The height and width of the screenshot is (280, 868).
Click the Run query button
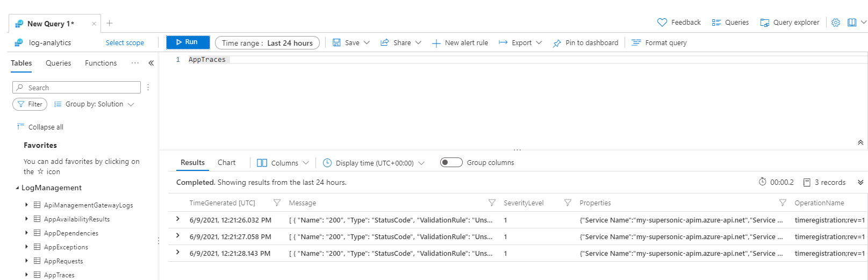point(186,42)
